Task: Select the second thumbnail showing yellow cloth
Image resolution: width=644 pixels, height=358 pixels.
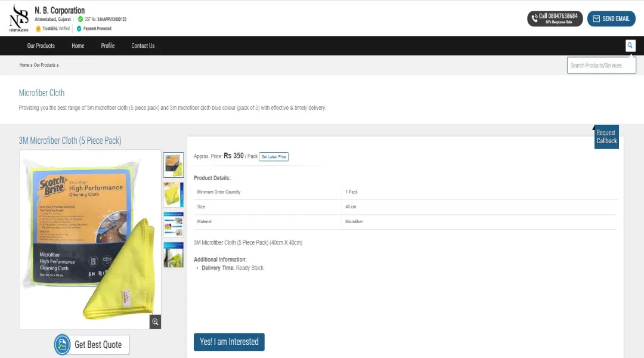Action: click(x=174, y=195)
